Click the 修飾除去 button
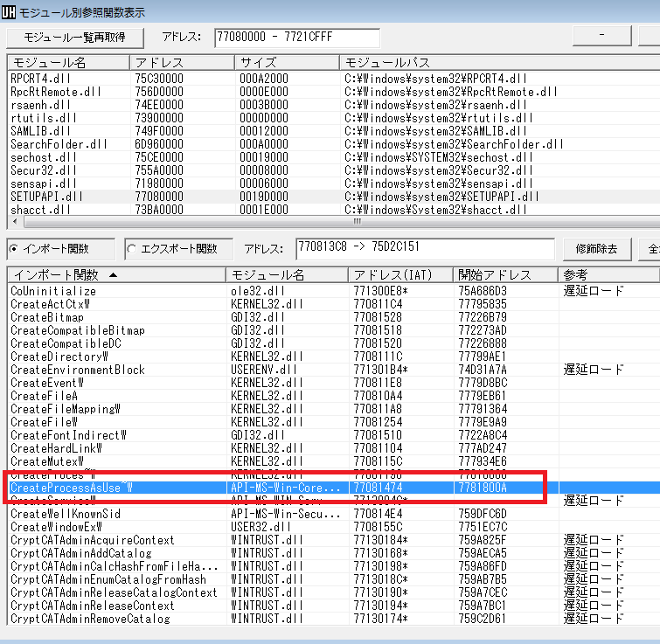This screenshot has height=644, width=660. pos(597,249)
